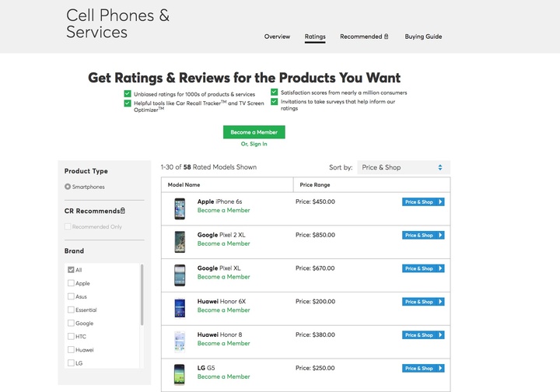
Task: Click Become a Member under Honor 8
Action: (223, 343)
